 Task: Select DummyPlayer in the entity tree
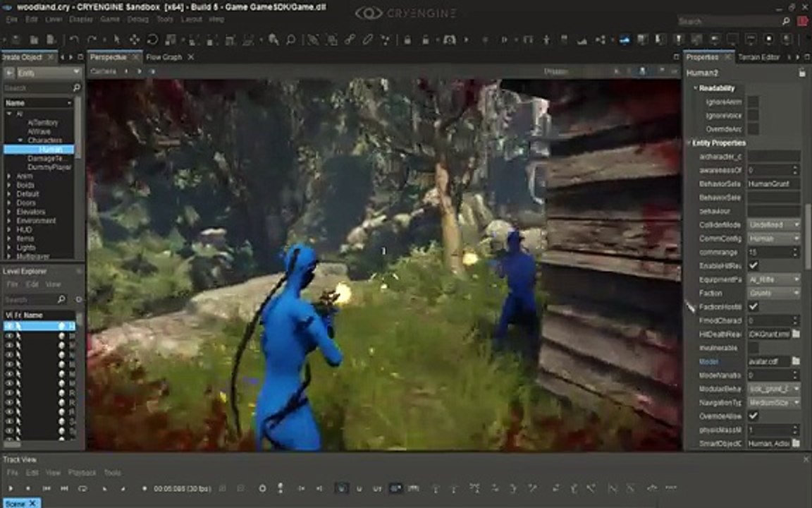pos(49,167)
